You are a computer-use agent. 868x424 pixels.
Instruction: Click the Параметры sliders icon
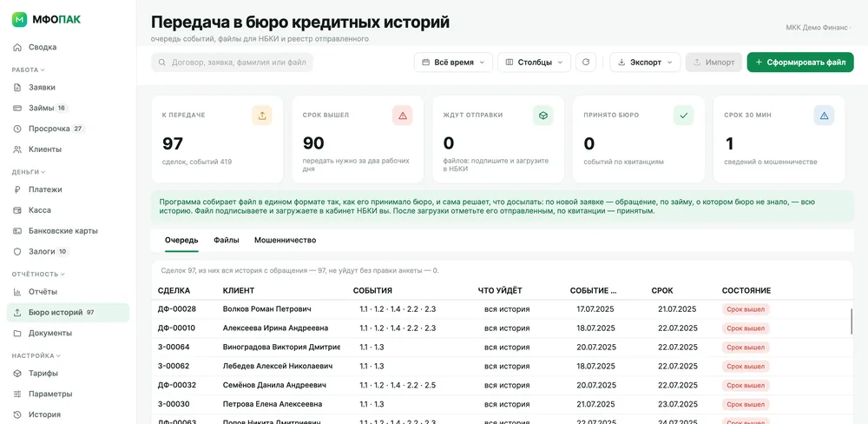click(x=17, y=394)
